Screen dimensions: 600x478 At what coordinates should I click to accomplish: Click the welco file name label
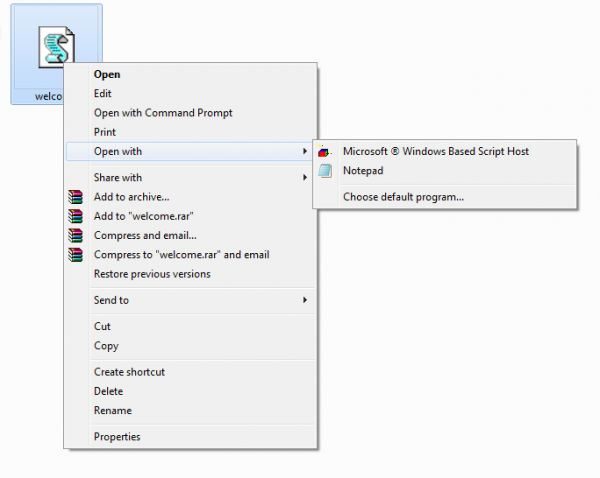[49, 96]
